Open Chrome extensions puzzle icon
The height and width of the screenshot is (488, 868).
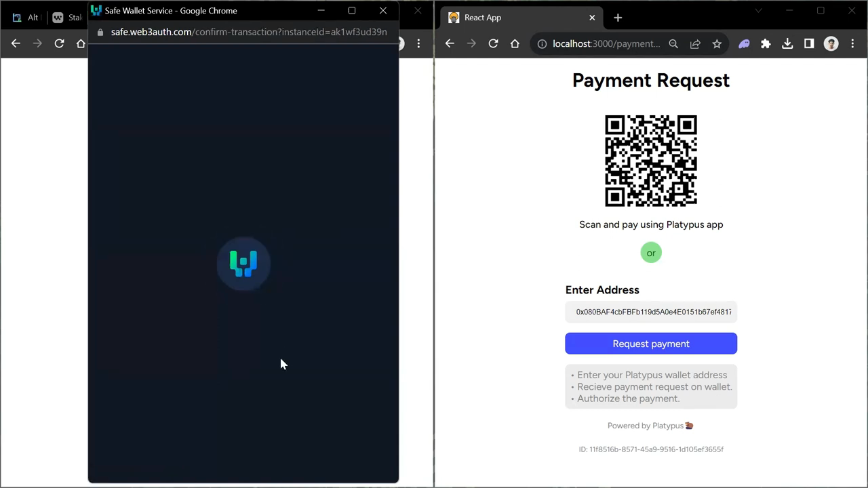[766, 43]
